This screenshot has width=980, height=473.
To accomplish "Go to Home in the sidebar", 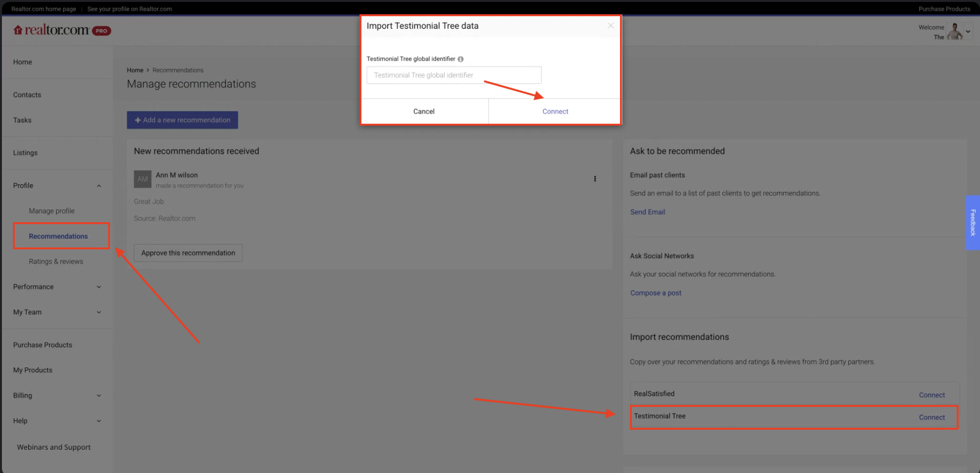I will point(22,62).
